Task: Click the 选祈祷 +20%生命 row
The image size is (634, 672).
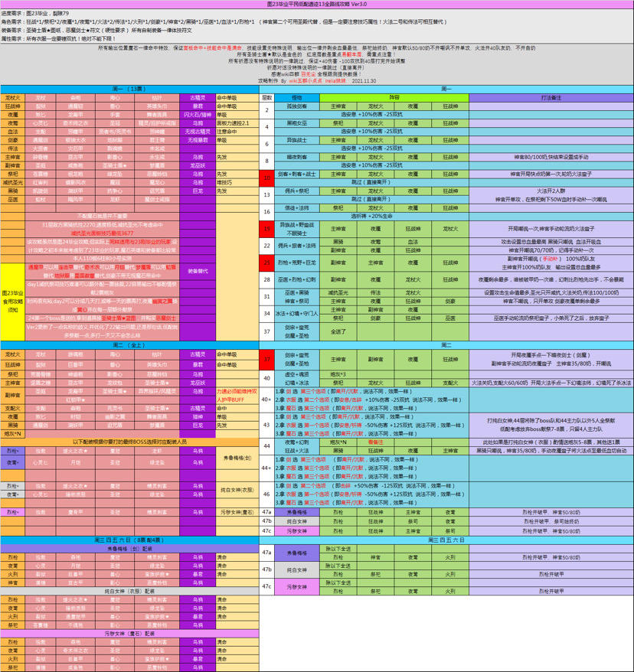Action: coord(371,216)
